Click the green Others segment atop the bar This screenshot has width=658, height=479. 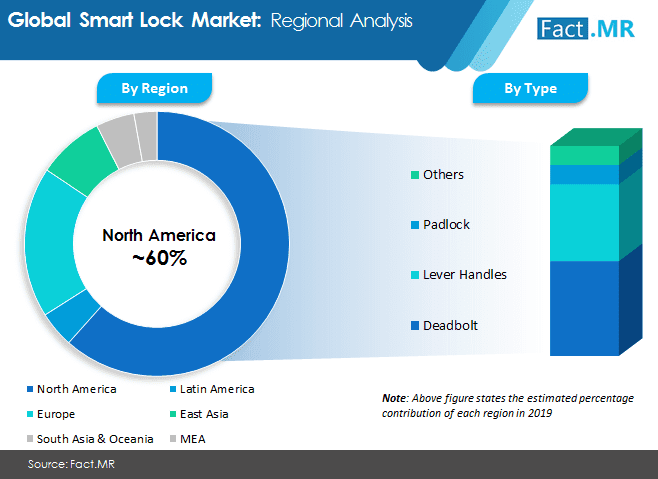point(584,155)
